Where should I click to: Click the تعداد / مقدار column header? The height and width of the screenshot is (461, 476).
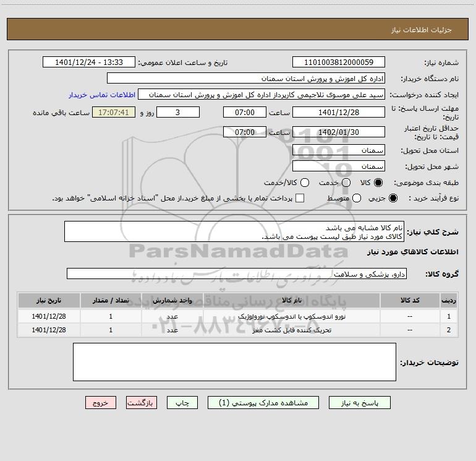click(111, 300)
